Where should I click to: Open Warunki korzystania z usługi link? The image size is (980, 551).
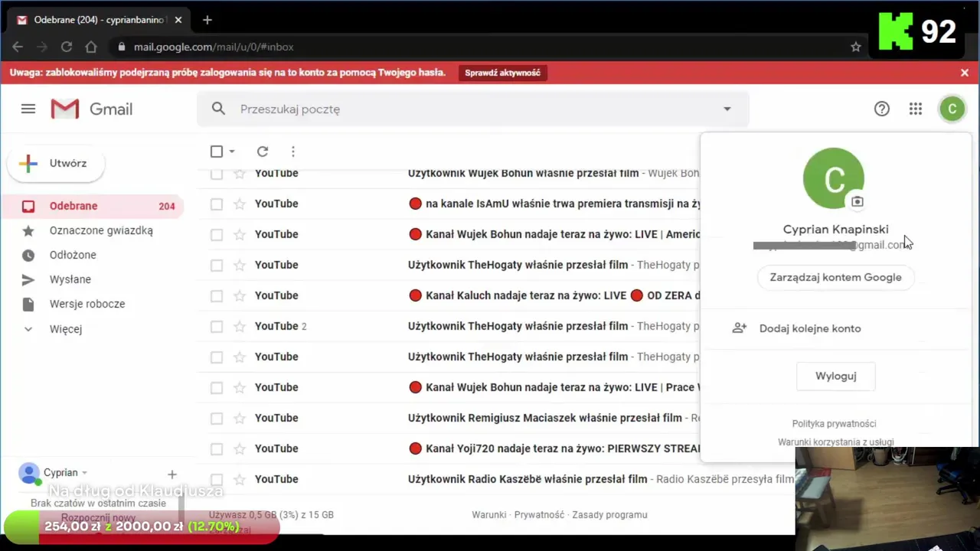coord(835,442)
